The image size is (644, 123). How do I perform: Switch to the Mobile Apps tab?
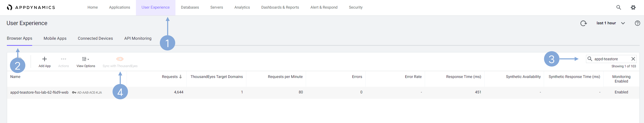pos(55,38)
